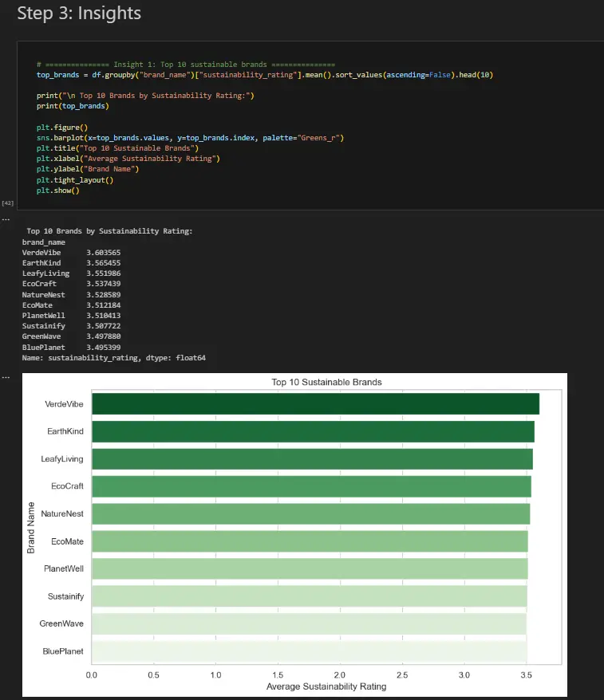Place cursor on the sns.barplot code line
Screen dimensions: 604x700
(190, 138)
